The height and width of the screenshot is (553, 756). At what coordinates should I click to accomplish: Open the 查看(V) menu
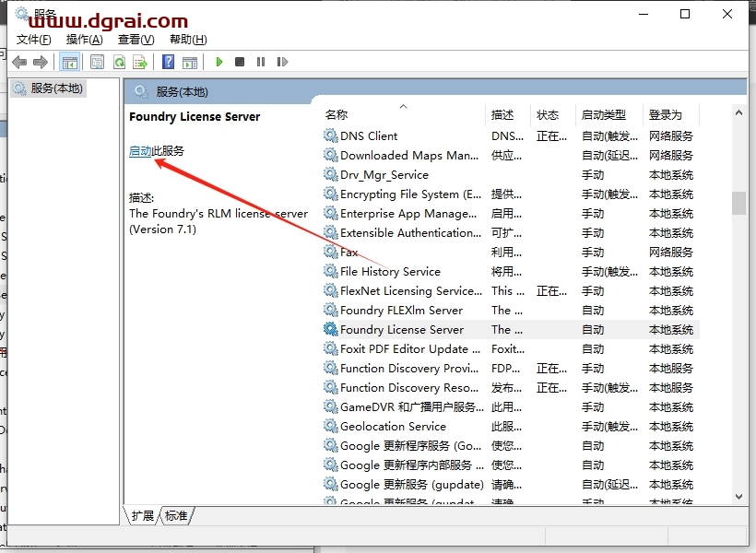[x=136, y=40]
